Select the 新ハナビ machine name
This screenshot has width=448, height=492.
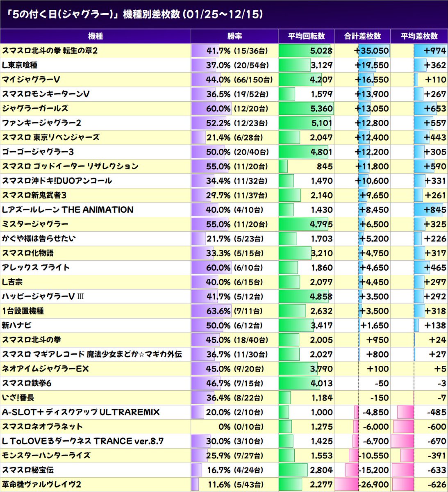(x=16, y=326)
